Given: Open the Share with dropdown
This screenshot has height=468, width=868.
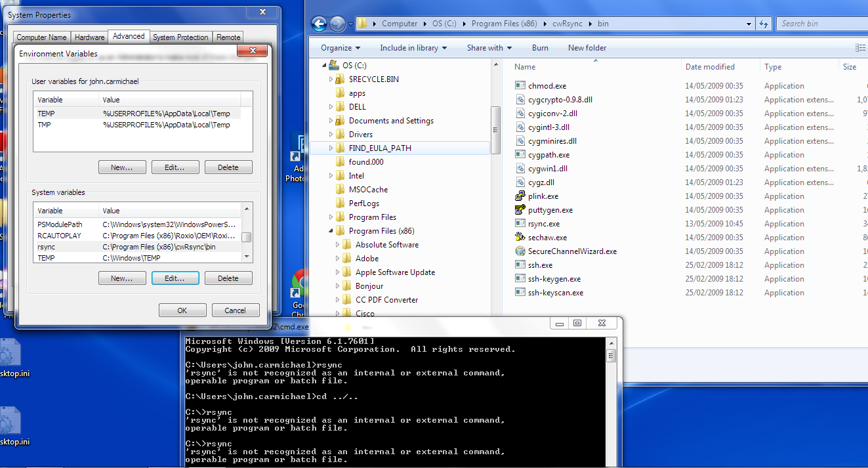Looking at the screenshot, I should (489, 48).
